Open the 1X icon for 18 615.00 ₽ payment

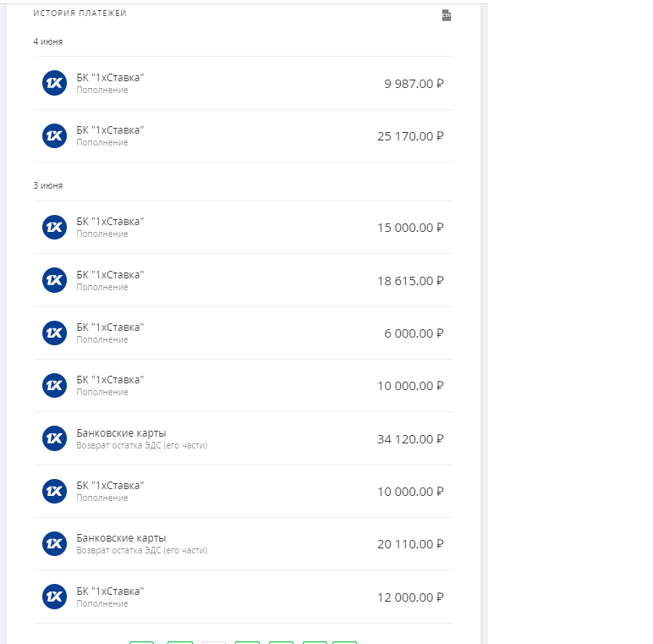coord(54,280)
